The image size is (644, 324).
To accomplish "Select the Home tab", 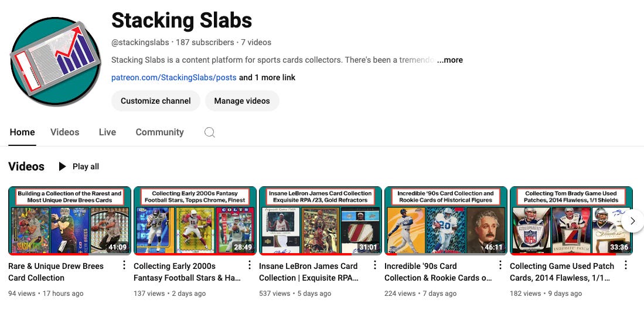I will click(22, 132).
